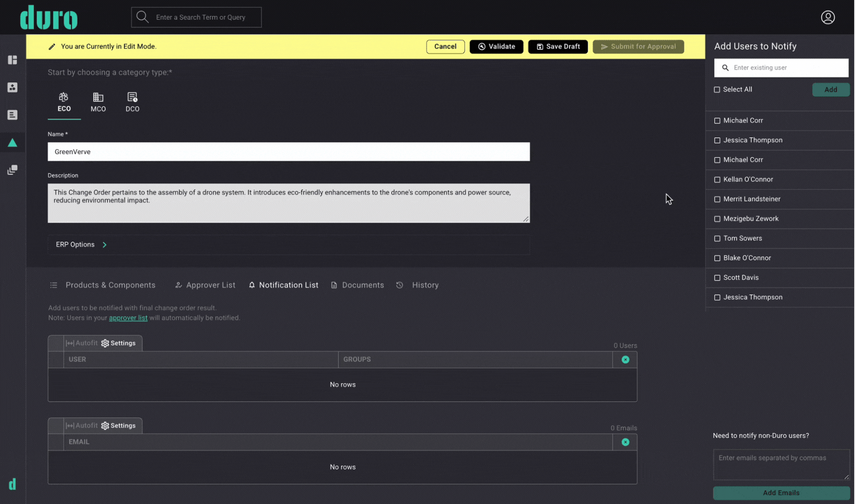The height and width of the screenshot is (504, 856).
Task: Click the Cancel button
Action: click(x=446, y=47)
